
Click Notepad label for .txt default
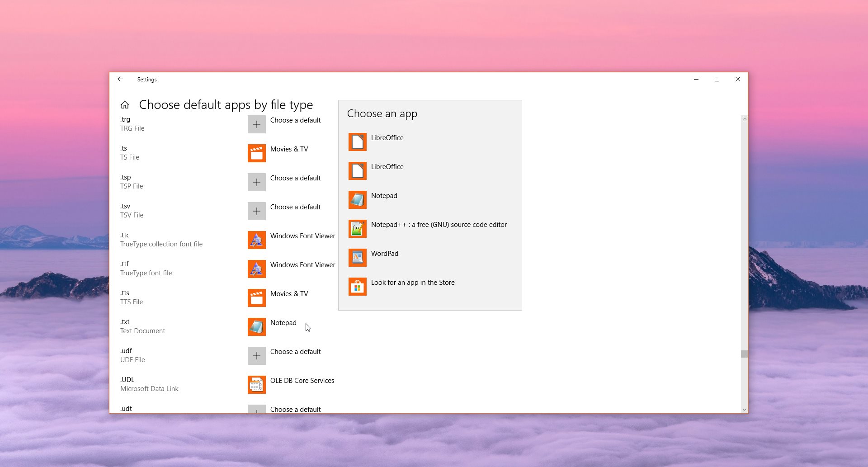coord(283,323)
